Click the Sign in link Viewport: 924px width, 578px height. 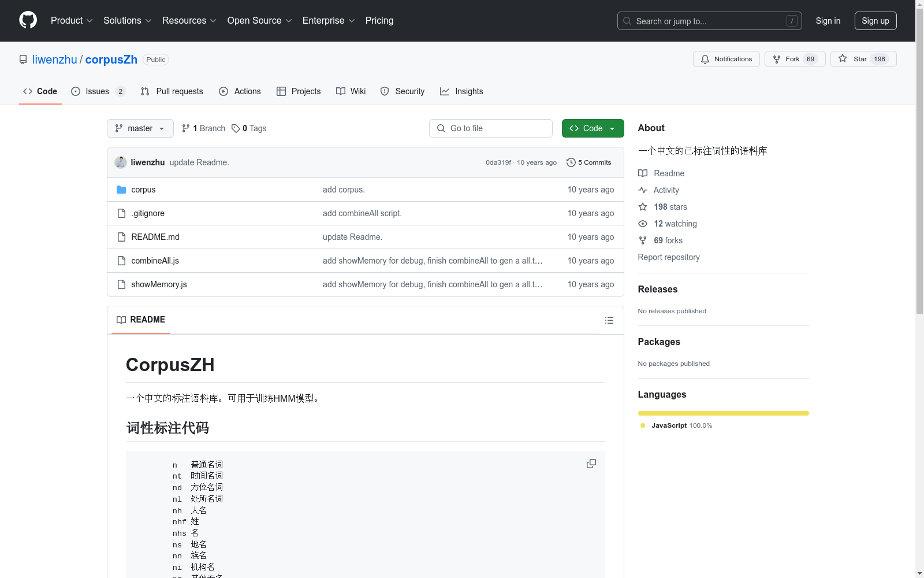[x=828, y=21]
